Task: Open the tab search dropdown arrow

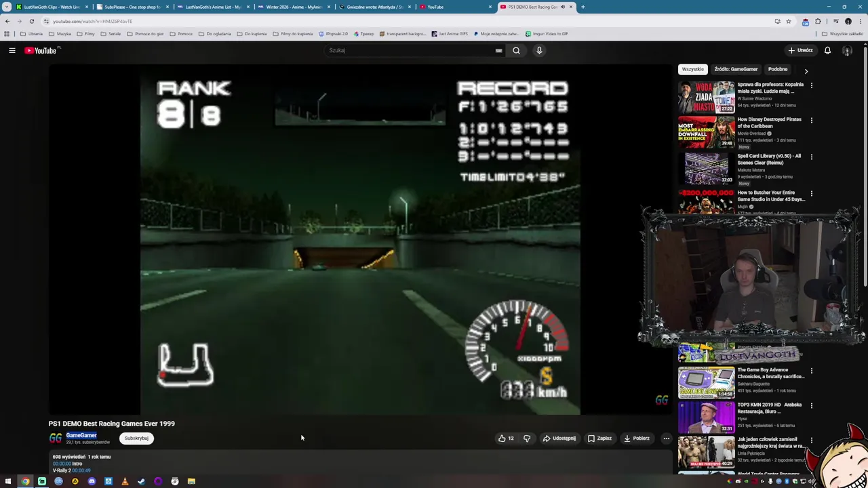Action: [6, 7]
